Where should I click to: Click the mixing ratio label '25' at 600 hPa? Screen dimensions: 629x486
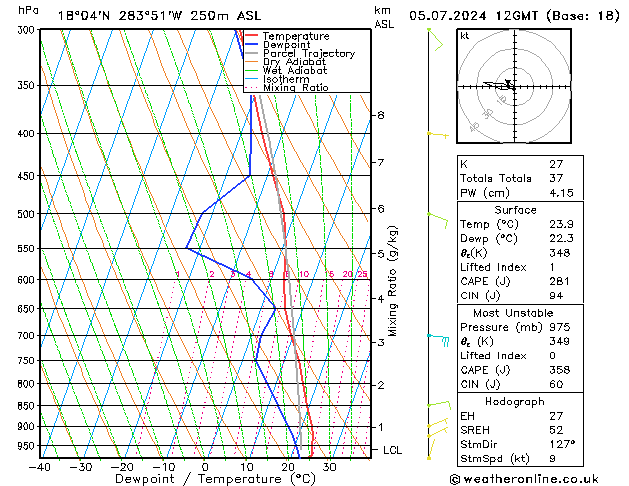(363, 274)
